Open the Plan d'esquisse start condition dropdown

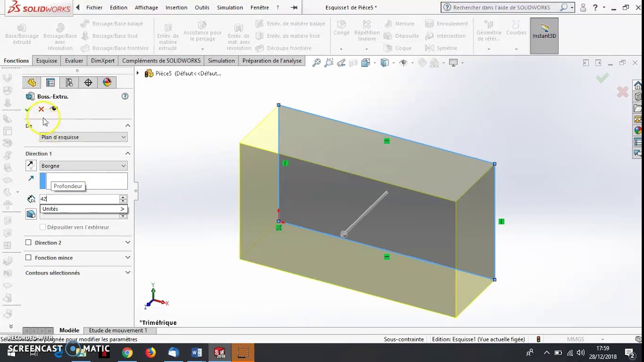point(84,137)
